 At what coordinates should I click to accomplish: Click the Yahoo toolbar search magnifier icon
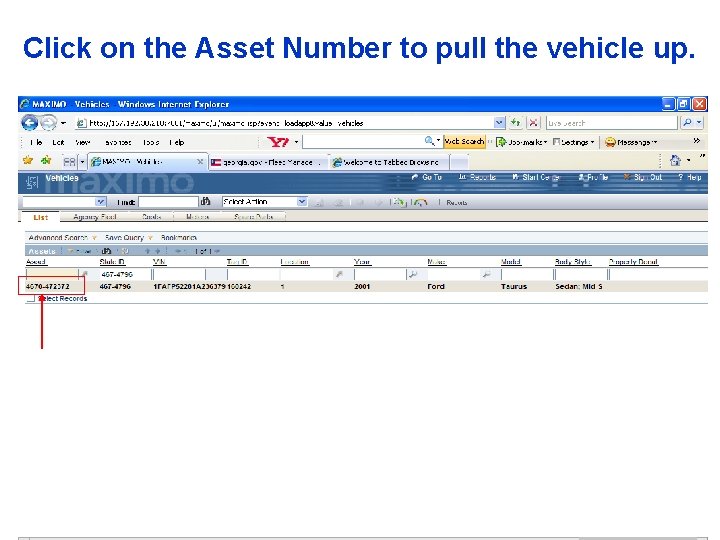pyautogui.click(x=429, y=141)
